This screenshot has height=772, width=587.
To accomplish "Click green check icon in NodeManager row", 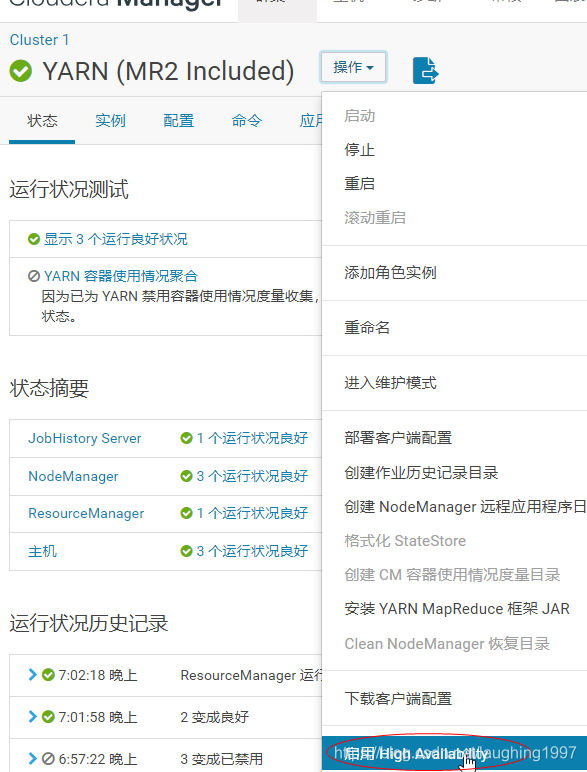I will pyautogui.click(x=186, y=476).
